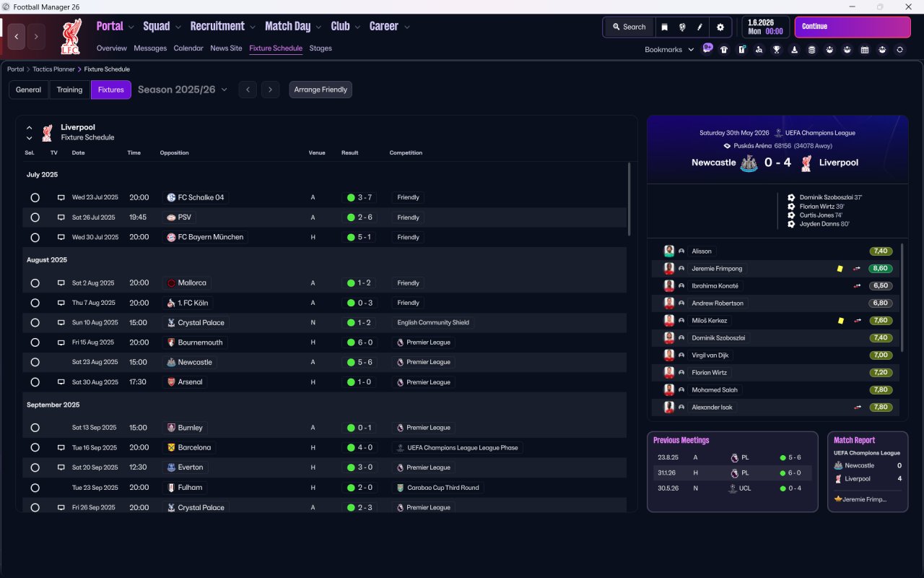This screenshot has width=924, height=578.
Task: Select the 1. FC Köln fixture radio button
Action: pos(35,303)
